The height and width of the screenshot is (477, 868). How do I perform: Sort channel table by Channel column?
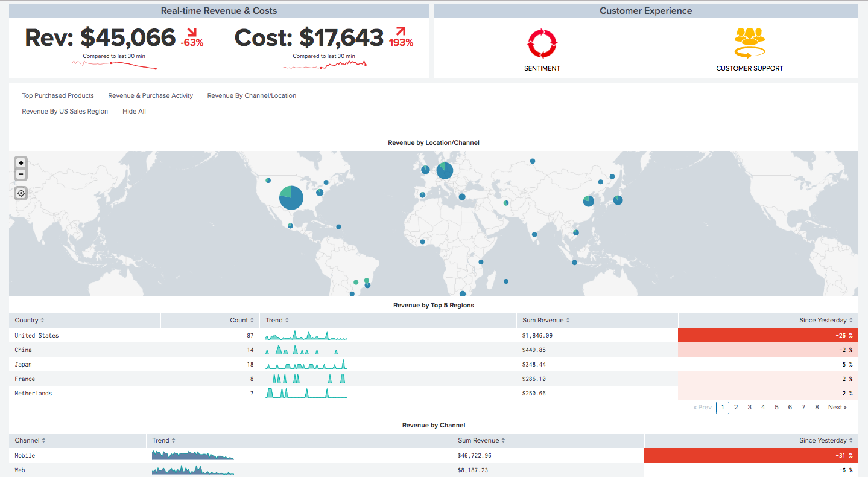[x=30, y=440]
